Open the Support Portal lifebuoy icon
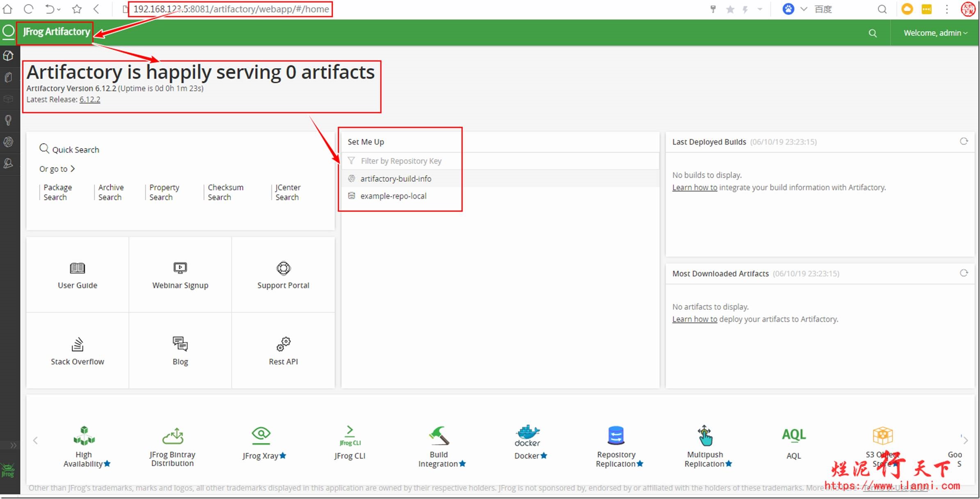The height and width of the screenshot is (499, 980). [x=283, y=268]
